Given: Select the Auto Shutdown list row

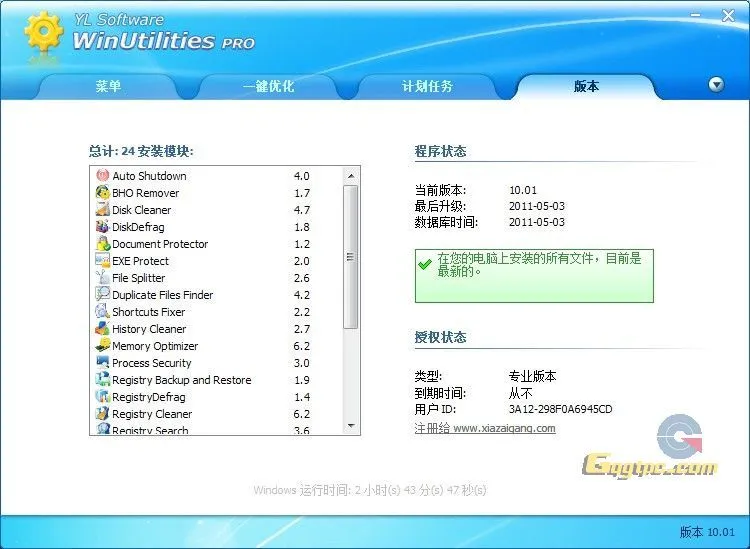Looking at the screenshot, I should (x=217, y=176).
